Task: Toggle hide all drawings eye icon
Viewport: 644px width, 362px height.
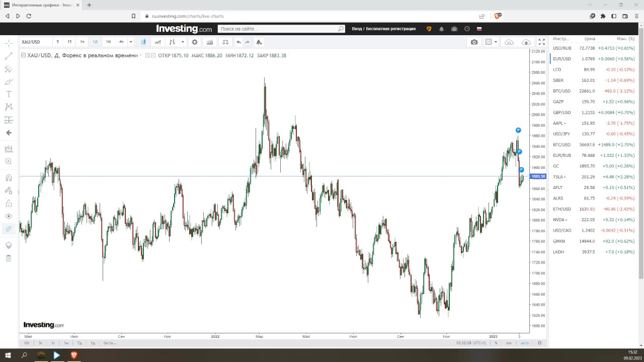Action: point(9,216)
